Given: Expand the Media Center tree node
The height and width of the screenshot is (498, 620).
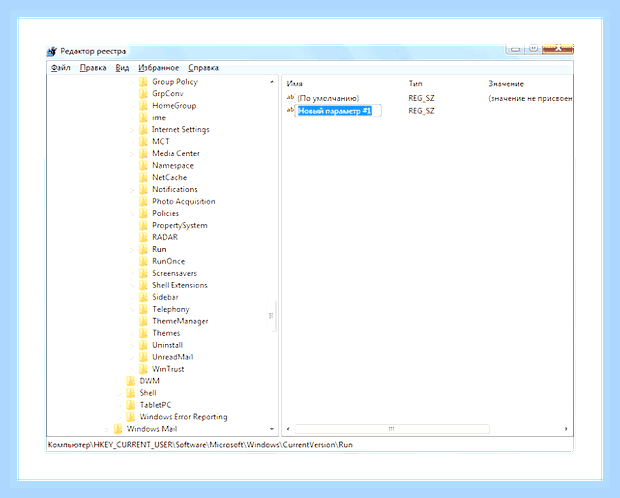Looking at the screenshot, I should pyautogui.click(x=132, y=154).
